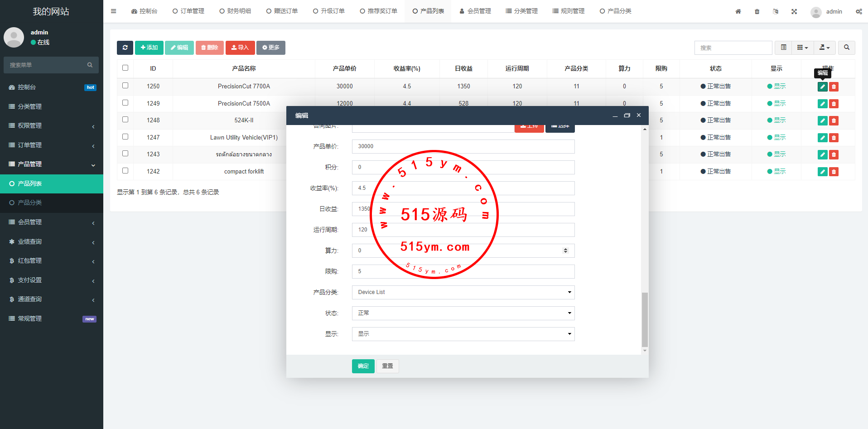Click the trash icon in top header
868x429 pixels.
(x=757, y=11)
